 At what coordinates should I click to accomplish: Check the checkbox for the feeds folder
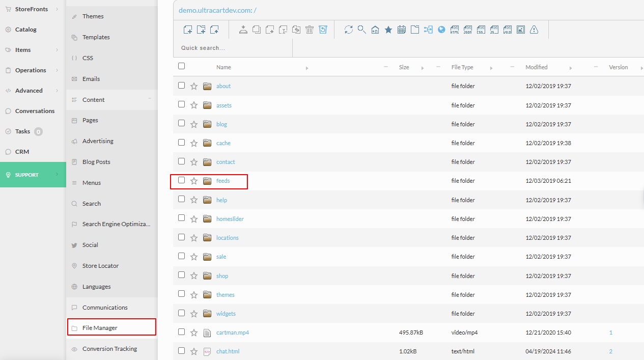pos(181,180)
